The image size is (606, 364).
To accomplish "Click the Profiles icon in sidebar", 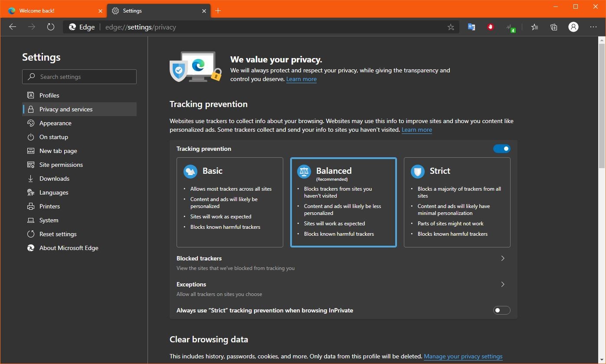I will (x=30, y=95).
